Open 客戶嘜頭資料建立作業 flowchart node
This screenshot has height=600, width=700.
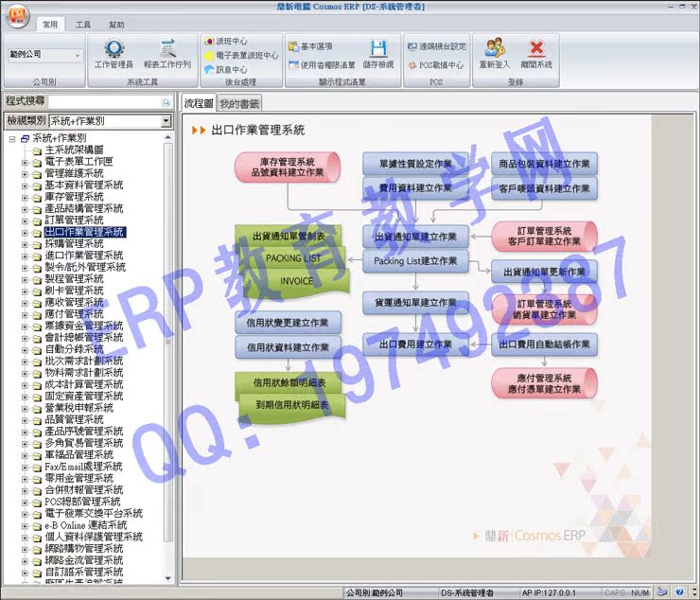click(544, 188)
